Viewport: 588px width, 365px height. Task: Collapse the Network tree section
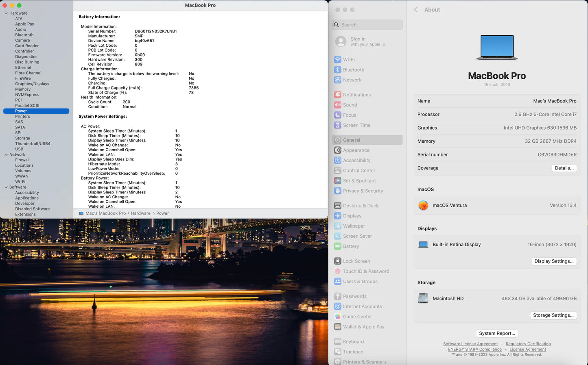coord(6,154)
